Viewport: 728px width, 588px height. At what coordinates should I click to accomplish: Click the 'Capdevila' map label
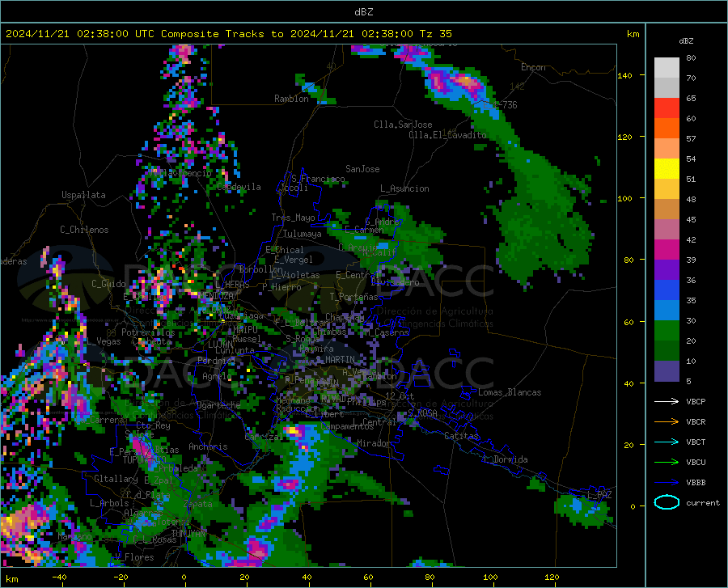[239, 187]
